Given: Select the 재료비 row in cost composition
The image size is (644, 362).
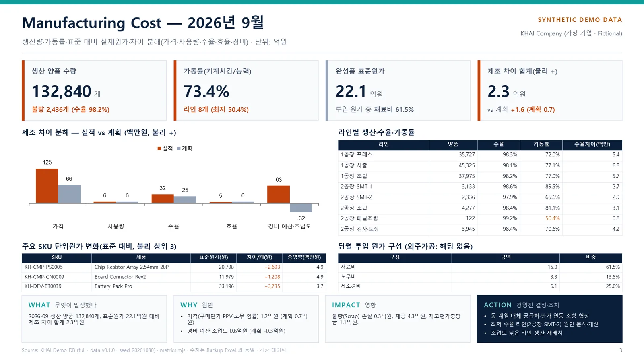Looking at the screenshot, I should [480, 267].
